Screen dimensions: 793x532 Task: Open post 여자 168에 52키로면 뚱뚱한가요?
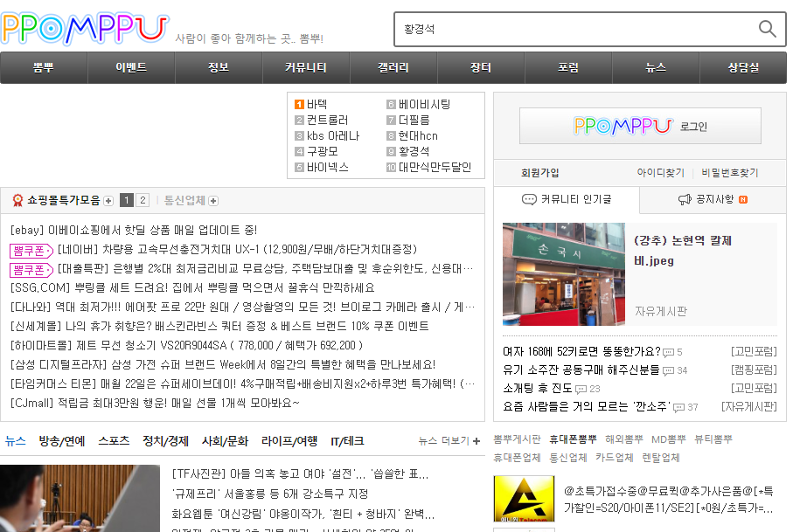[581, 352]
